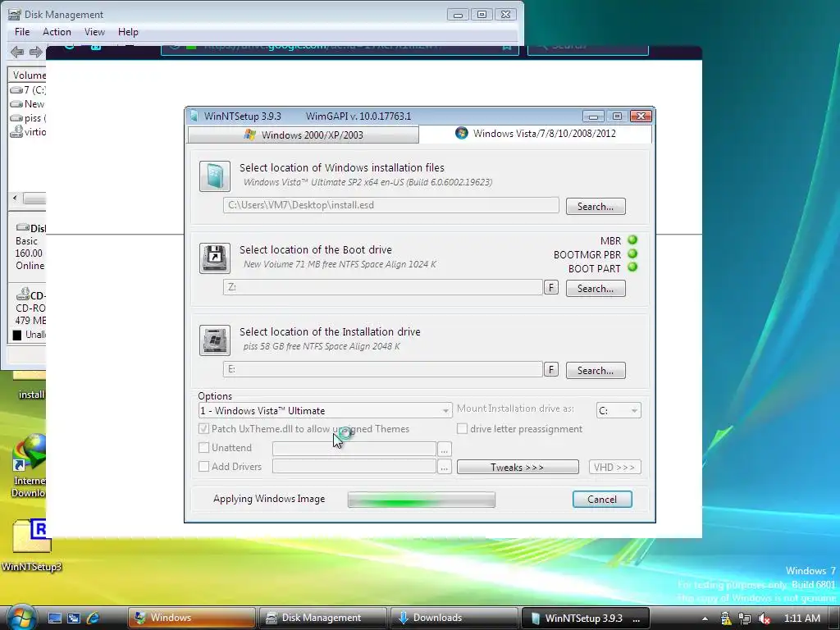
Task: Click the WinNTSetup title bar icon
Action: pos(194,116)
